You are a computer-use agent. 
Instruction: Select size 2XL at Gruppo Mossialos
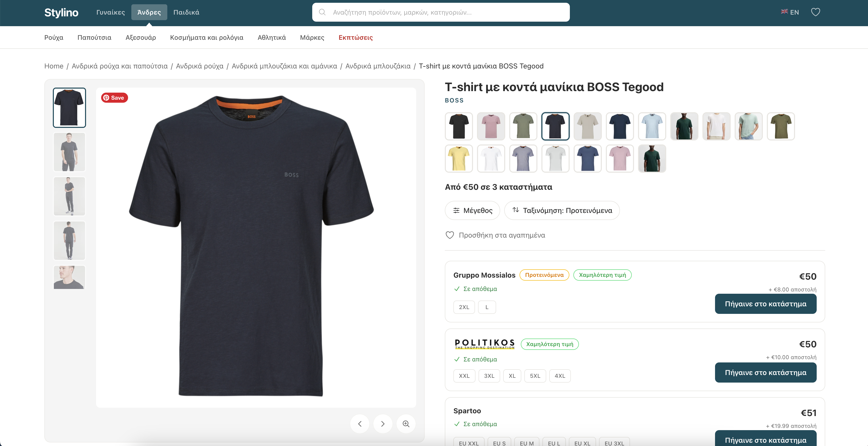464,307
